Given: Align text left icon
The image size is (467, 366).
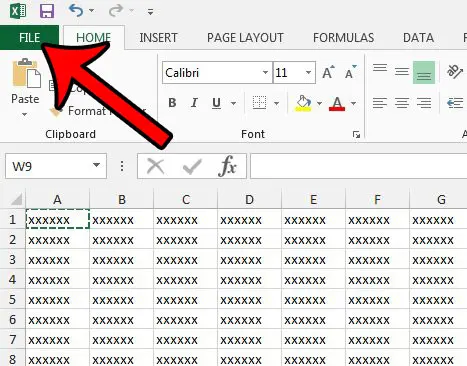Looking at the screenshot, I should (380, 103).
